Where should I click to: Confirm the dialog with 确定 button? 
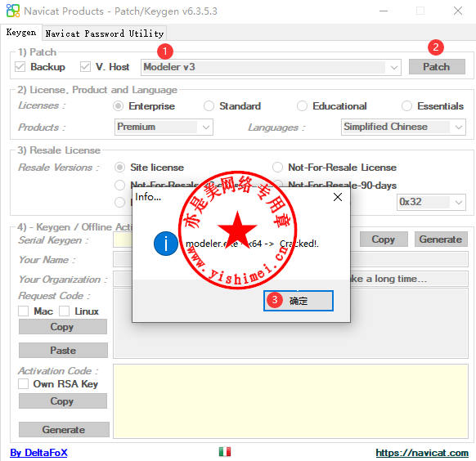tap(299, 301)
